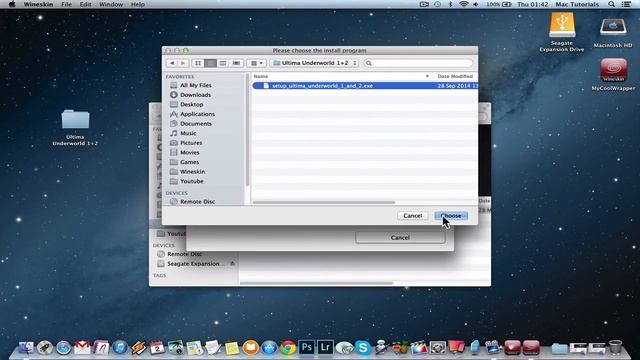Open Lightroom from the dock
The image size is (640, 360).
tap(325, 348)
